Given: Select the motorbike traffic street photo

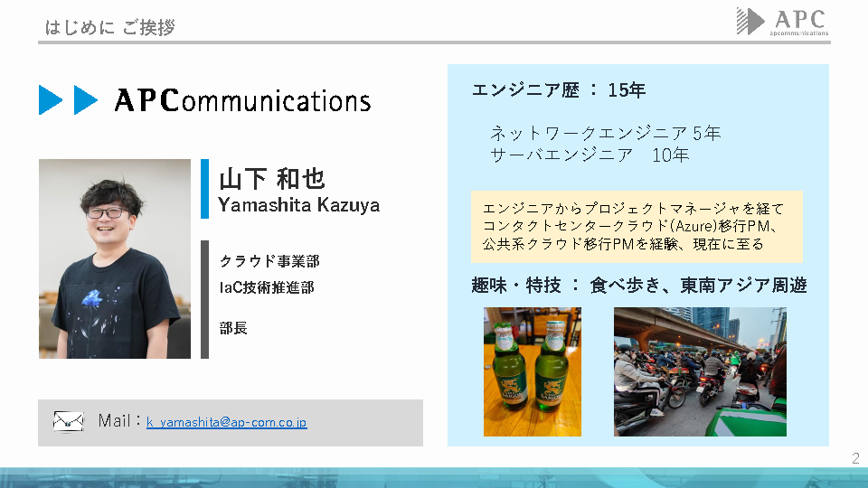Looking at the screenshot, I should coord(699,371).
